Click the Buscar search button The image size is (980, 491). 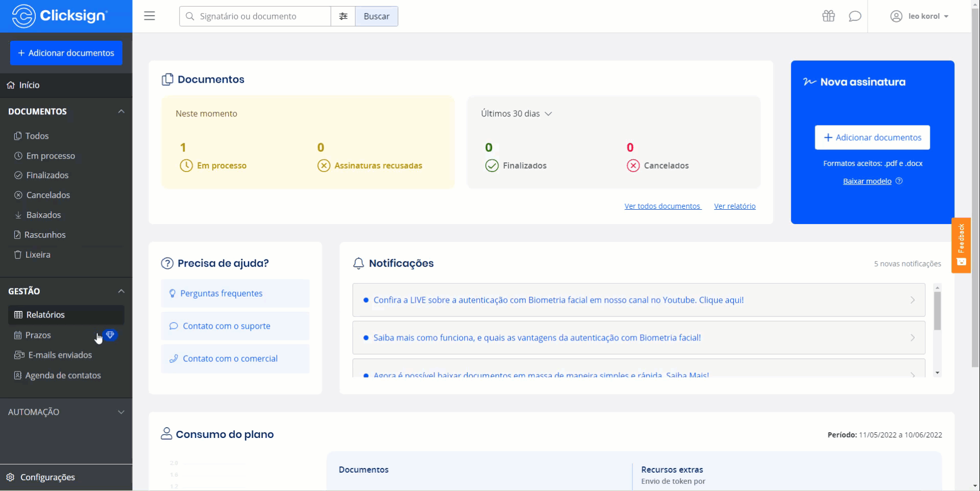(x=377, y=16)
